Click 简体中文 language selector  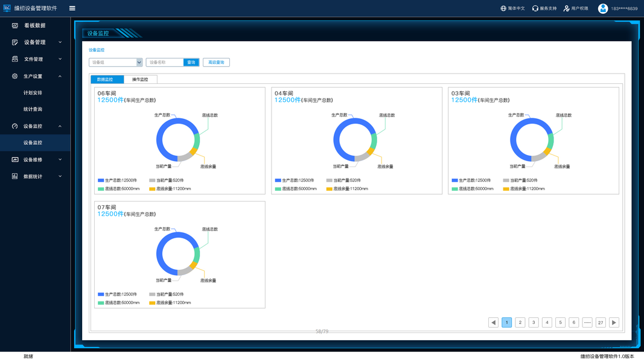tap(516, 8)
